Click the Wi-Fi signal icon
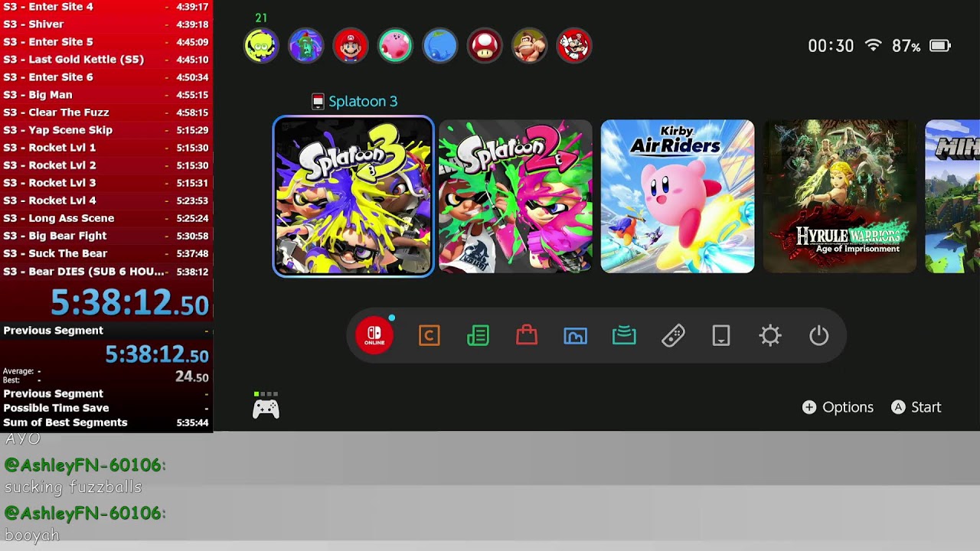This screenshot has height=551, width=980. click(873, 46)
